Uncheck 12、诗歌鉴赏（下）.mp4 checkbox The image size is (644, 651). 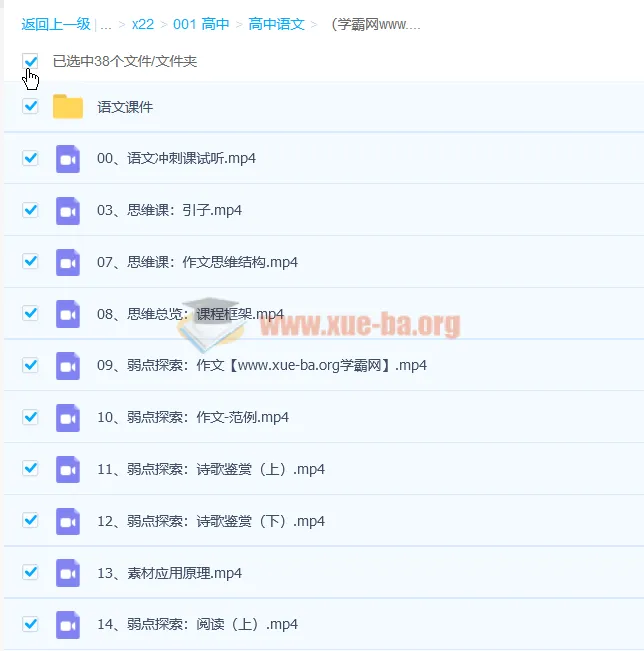[x=30, y=521]
